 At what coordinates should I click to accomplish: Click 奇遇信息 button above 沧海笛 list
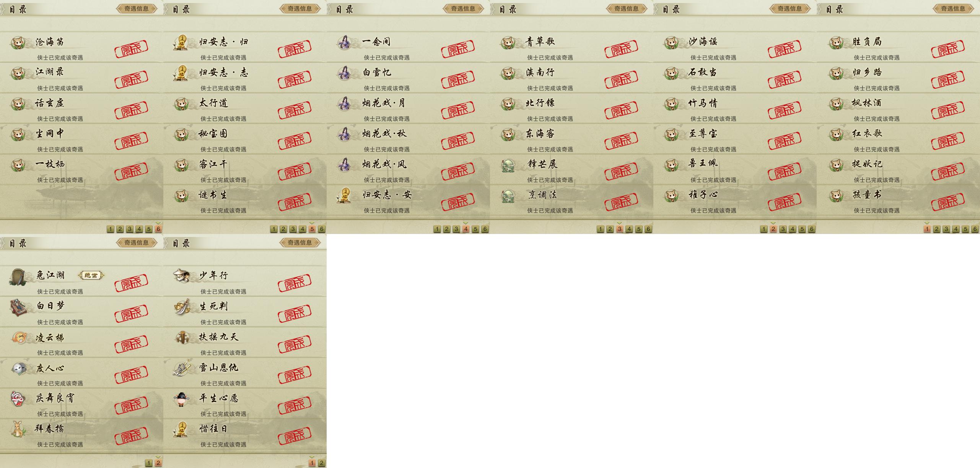click(x=137, y=8)
